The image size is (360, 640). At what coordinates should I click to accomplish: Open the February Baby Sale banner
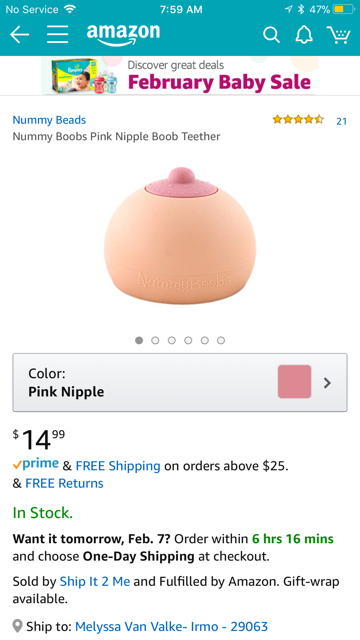pyautogui.click(x=180, y=76)
